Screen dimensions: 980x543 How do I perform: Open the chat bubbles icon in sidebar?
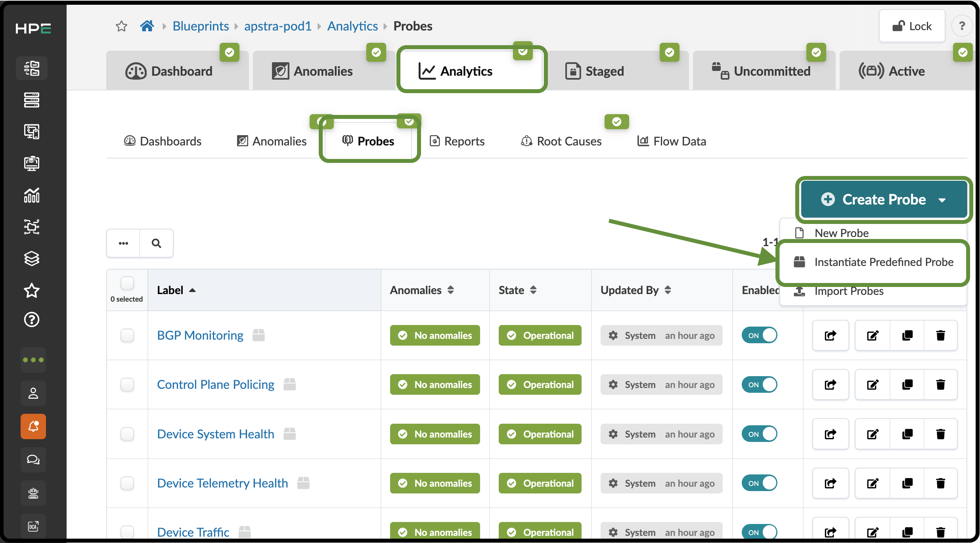click(x=33, y=460)
